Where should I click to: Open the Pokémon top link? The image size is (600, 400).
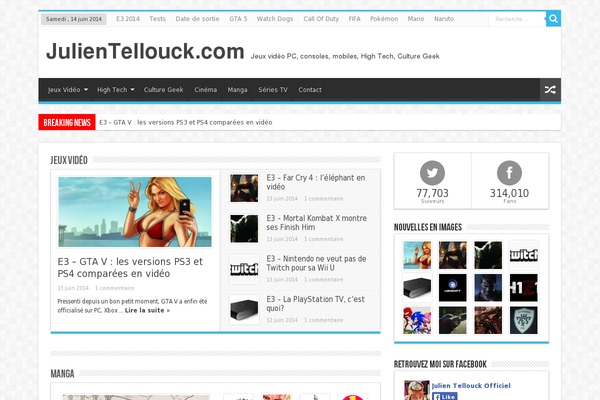[x=384, y=19]
